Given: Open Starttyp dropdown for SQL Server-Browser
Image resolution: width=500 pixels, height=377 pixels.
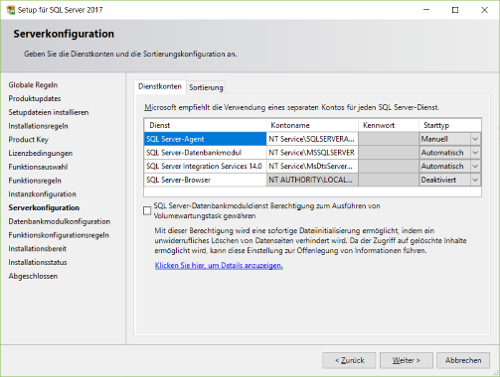Looking at the screenshot, I should (475, 180).
